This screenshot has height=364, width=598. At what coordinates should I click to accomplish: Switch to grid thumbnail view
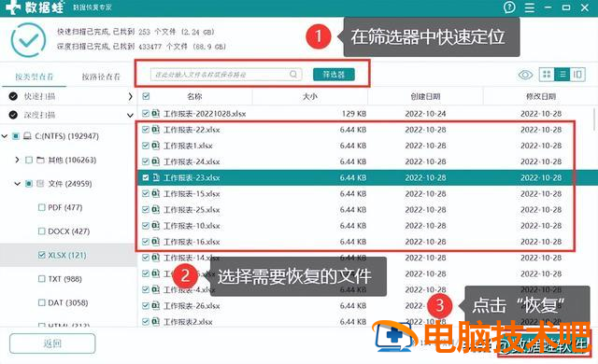[x=547, y=75]
